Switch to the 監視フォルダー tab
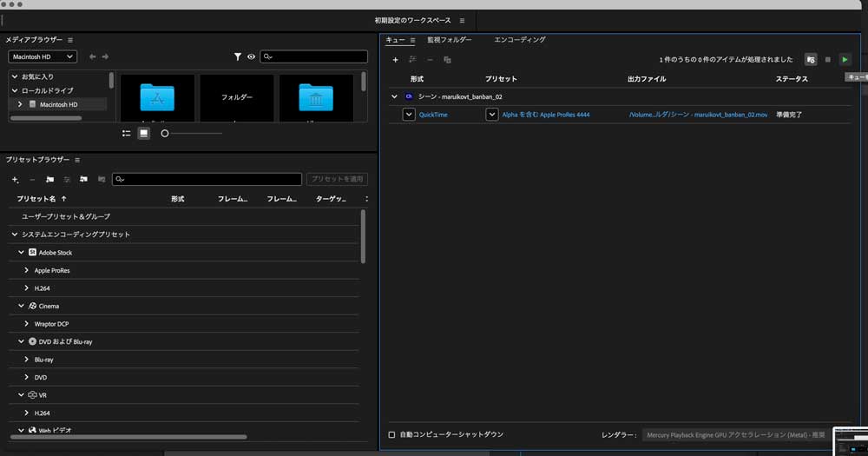The width and height of the screenshot is (868, 456). point(450,40)
